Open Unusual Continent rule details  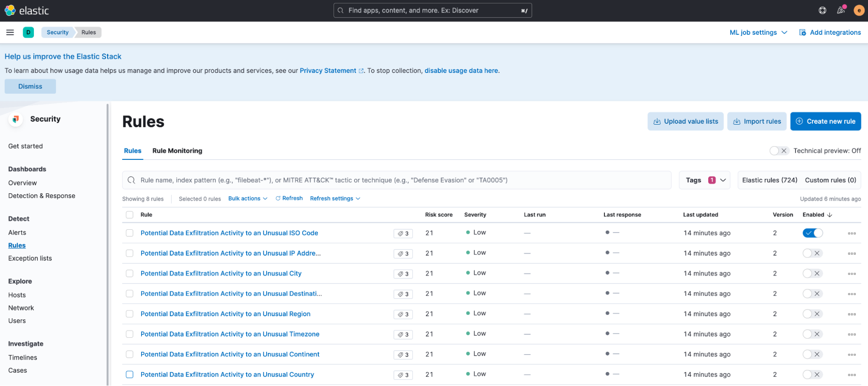230,354
